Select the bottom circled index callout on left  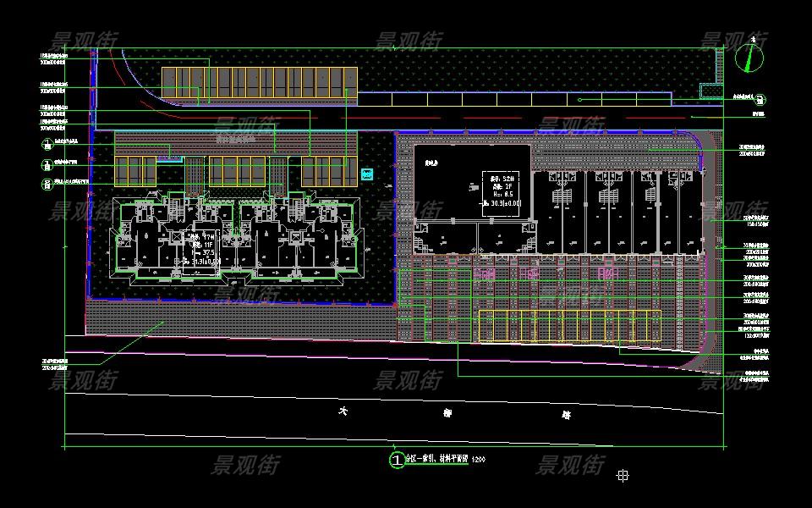46,184
